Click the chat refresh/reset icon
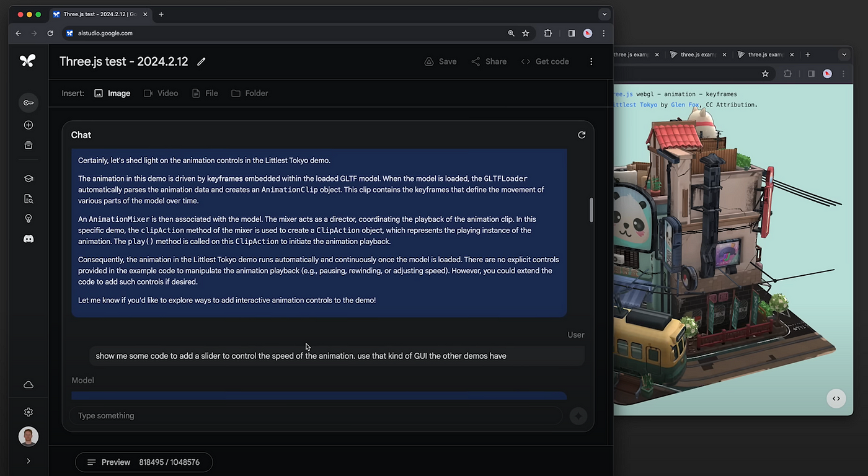 tap(582, 134)
